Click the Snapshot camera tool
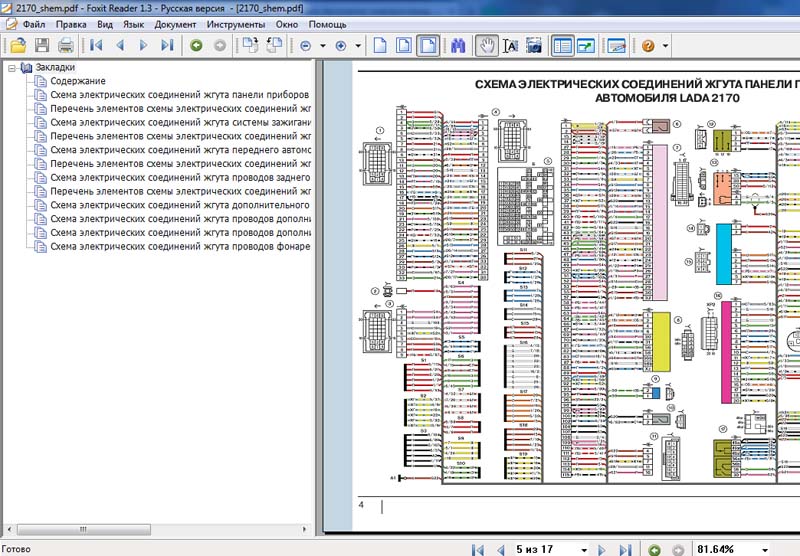Image resolution: width=800 pixels, height=556 pixels. [534, 46]
